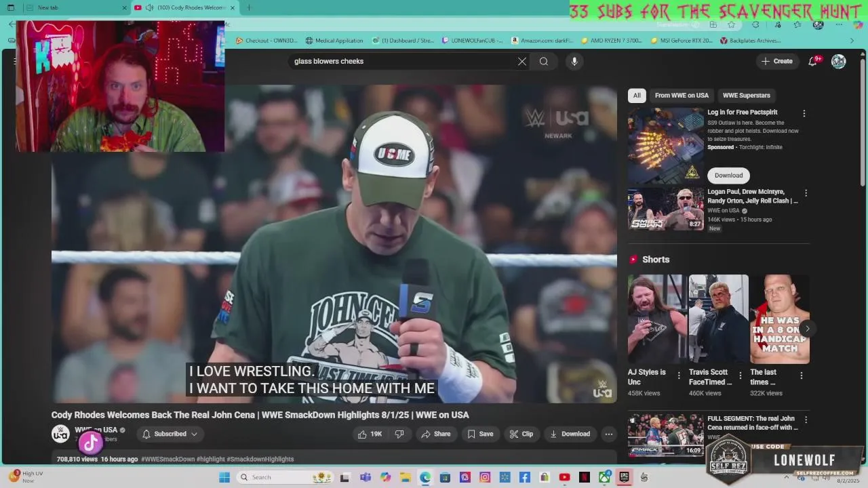Image resolution: width=868 pixels, height=488 pixels.
Task: Like the video with the 19K thumbs-up
Action: point(370,434)
